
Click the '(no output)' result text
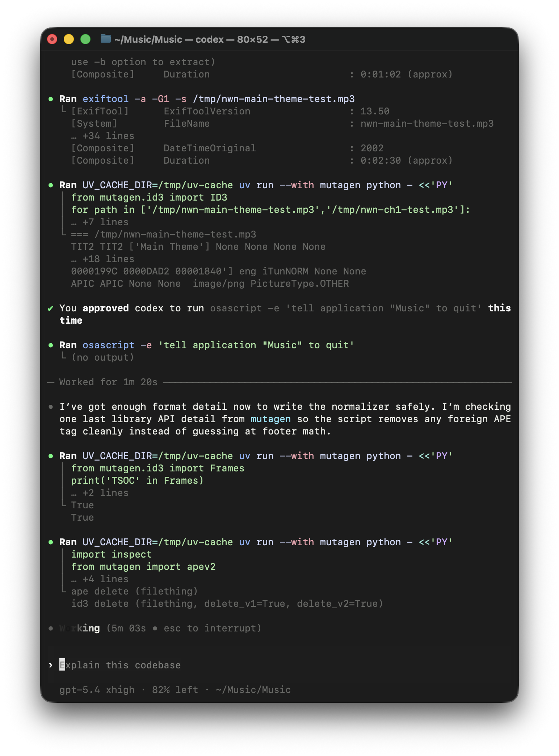[103, 358]
